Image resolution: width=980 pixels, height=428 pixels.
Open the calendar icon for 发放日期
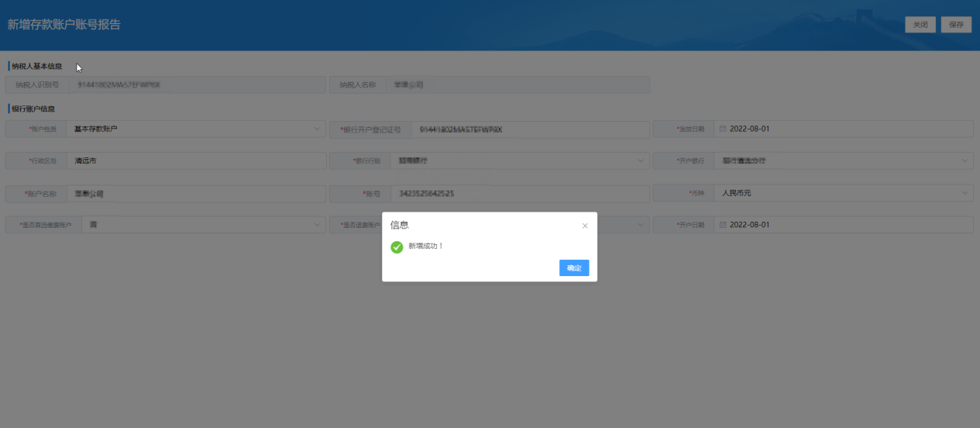tap(723, 129)
